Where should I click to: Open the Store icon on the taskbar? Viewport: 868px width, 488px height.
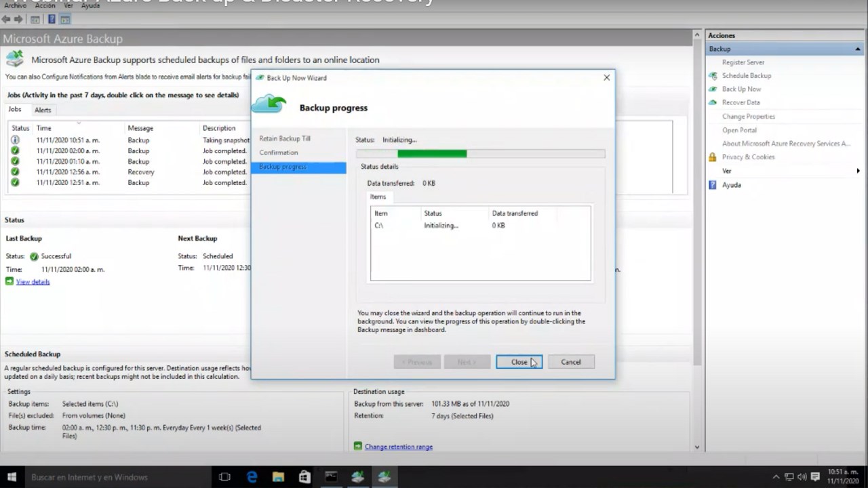click(x=304, y=477)
